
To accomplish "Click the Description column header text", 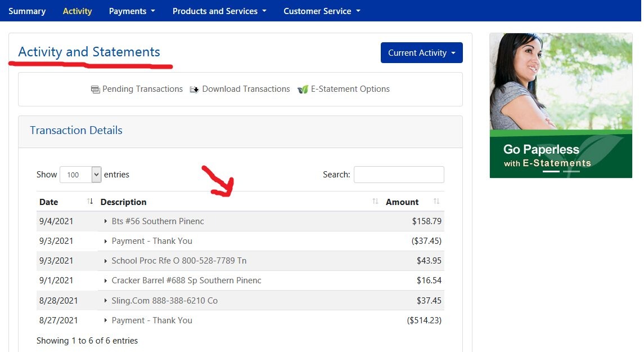I will coord(123,202).
